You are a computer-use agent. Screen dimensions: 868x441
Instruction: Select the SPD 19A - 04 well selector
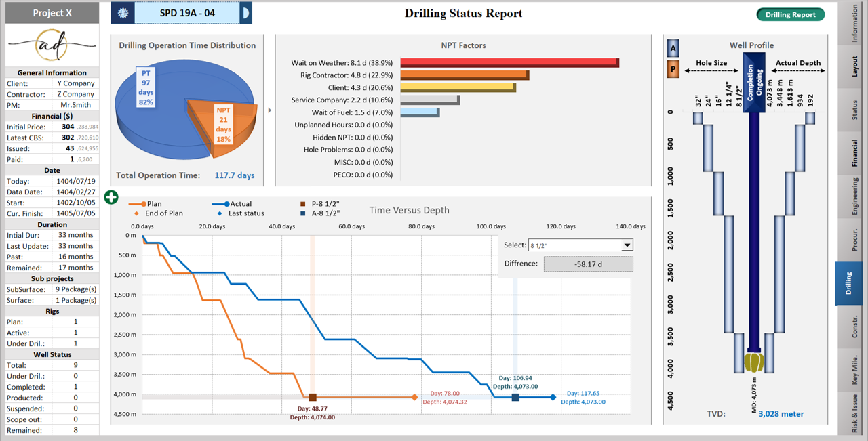coord(187,13)
